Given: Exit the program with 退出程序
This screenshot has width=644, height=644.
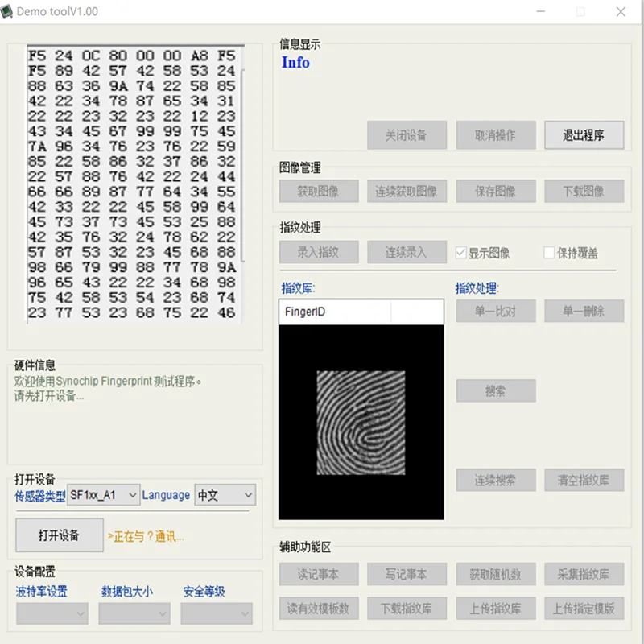Looking at the screenshot, I should pyautogui.click(x=584, y=135).
